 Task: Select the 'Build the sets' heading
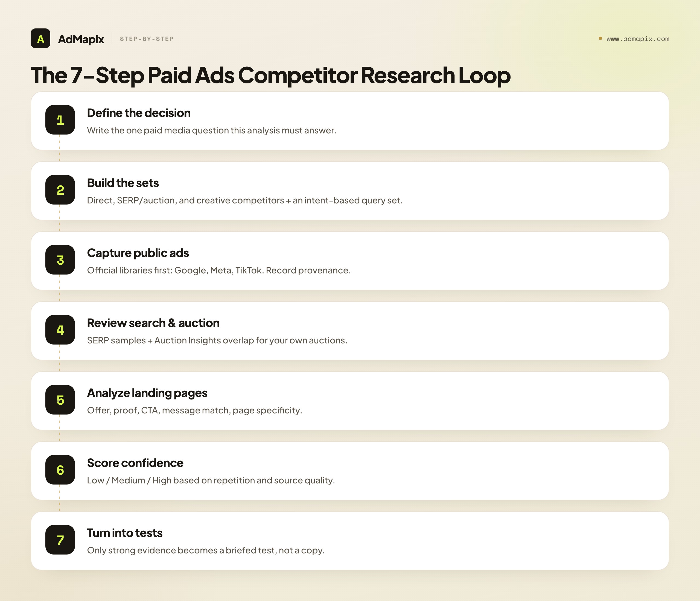pyautogui.click(x=123, y=183)
